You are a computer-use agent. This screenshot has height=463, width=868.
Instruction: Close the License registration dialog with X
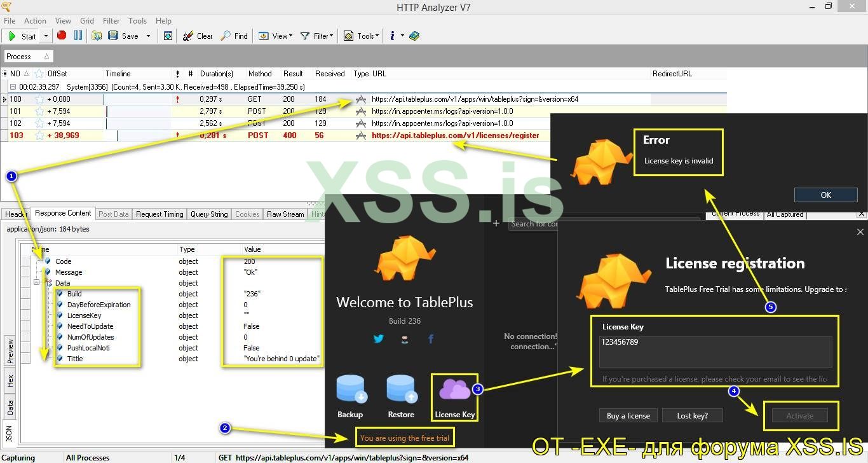pyautogui.click(x=860, y=232)
